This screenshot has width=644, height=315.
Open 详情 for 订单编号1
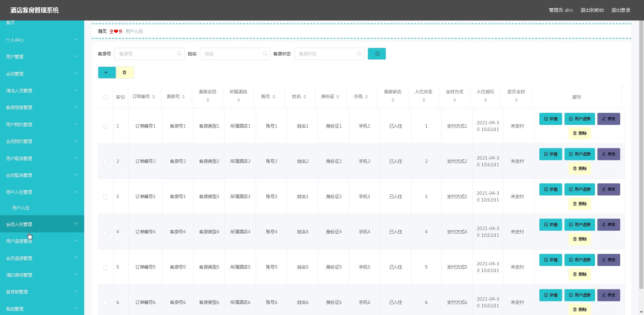point(550,119)
